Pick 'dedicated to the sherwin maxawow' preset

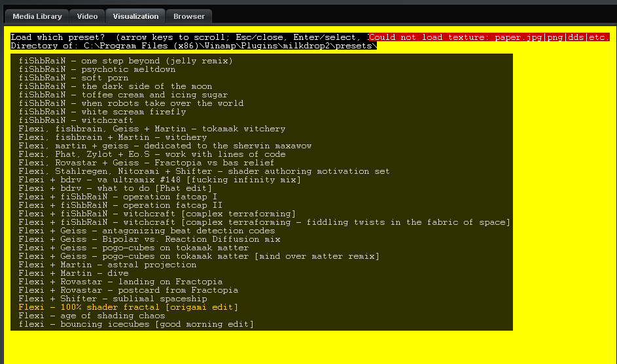point(165,146)
